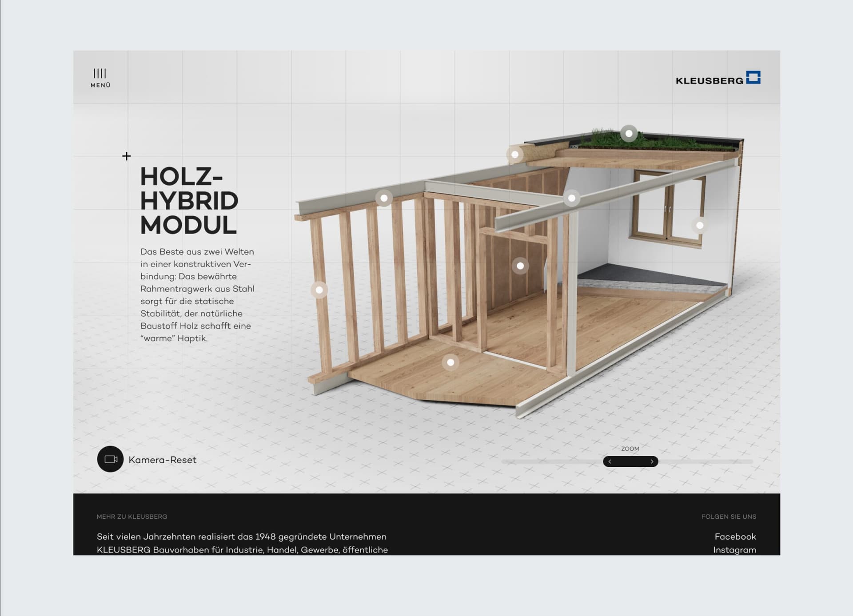Select the hotspot on the left steel beam
The image size is (853, 616).
click(x=383, y=198)
